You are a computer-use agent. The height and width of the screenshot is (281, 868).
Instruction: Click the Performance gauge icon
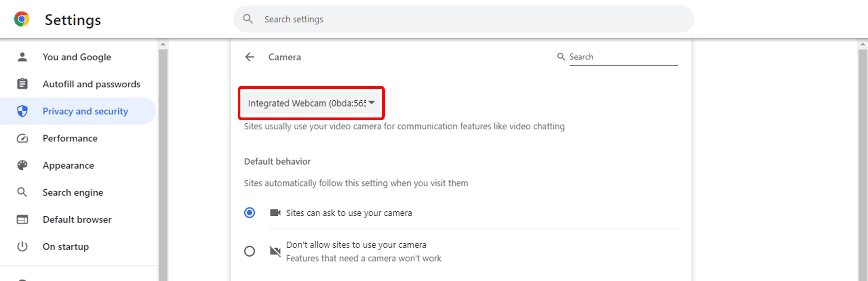(22, 138)
